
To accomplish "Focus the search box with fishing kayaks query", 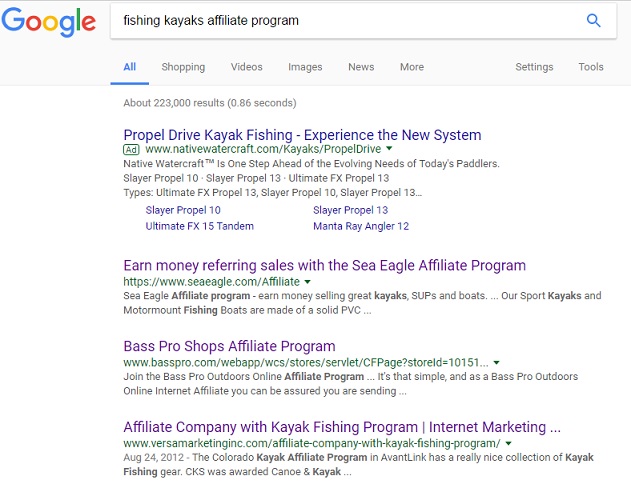I will (363, 21).
